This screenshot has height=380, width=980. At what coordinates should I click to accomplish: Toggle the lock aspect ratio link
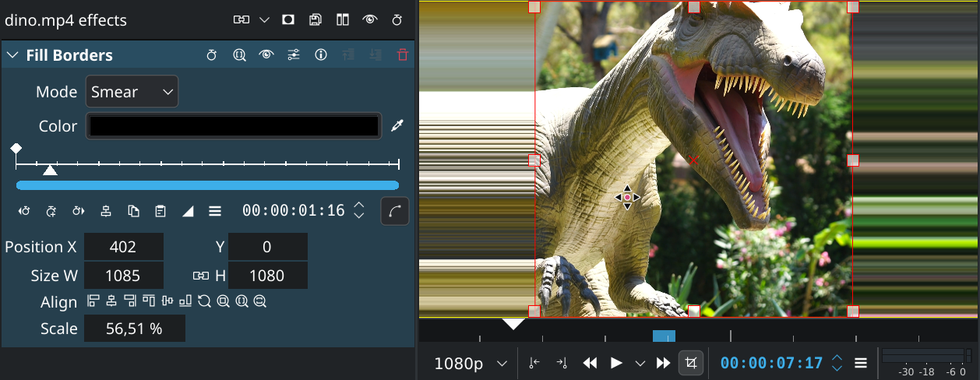coord(200,276)
